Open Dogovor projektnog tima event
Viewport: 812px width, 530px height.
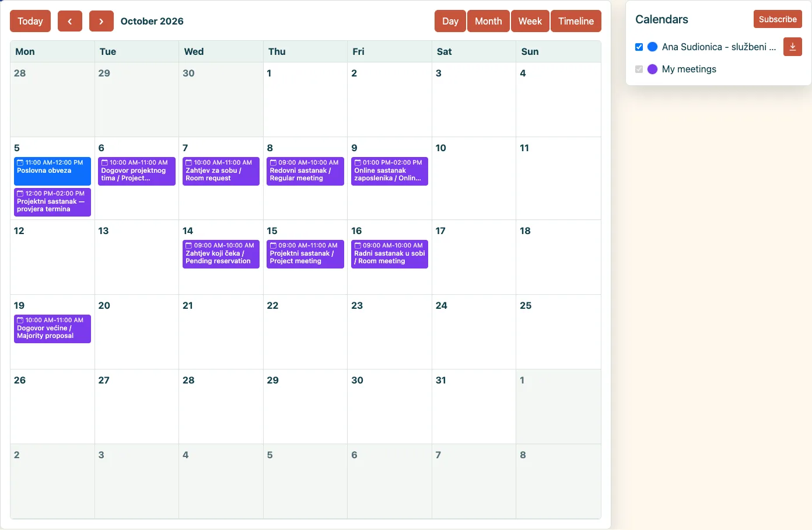136,172
